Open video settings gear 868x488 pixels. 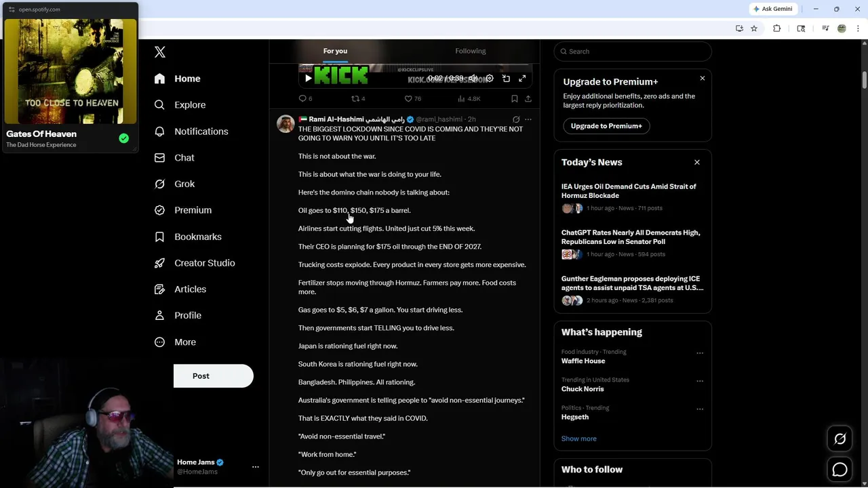coord(490,78)
